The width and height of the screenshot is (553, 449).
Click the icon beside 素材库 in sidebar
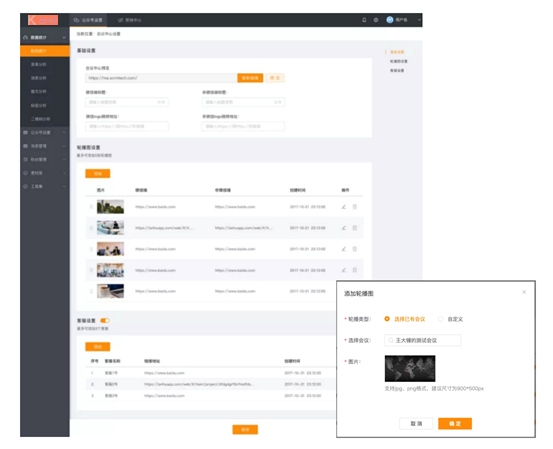(25, 173)
